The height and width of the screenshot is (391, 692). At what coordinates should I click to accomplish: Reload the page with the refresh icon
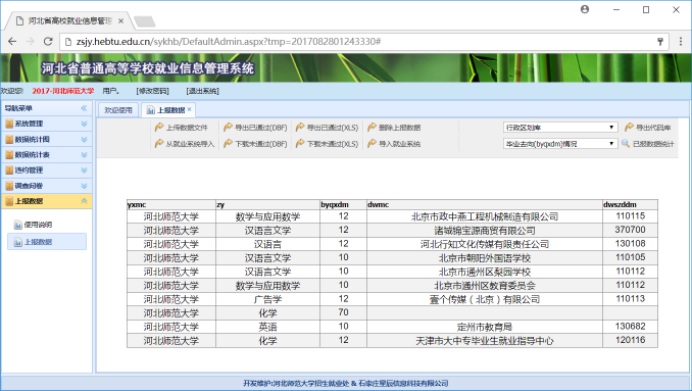[48, 41]
